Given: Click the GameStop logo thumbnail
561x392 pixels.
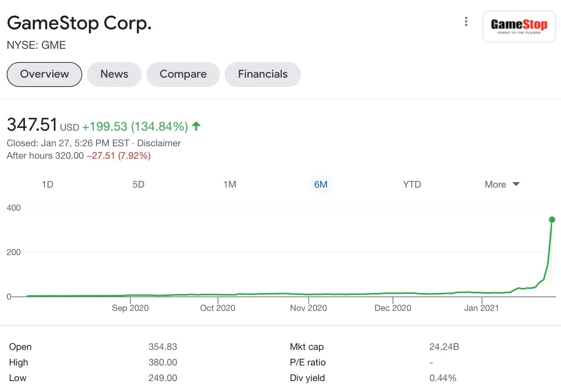Looking at the screenshot, I should [x=519, y=27].
